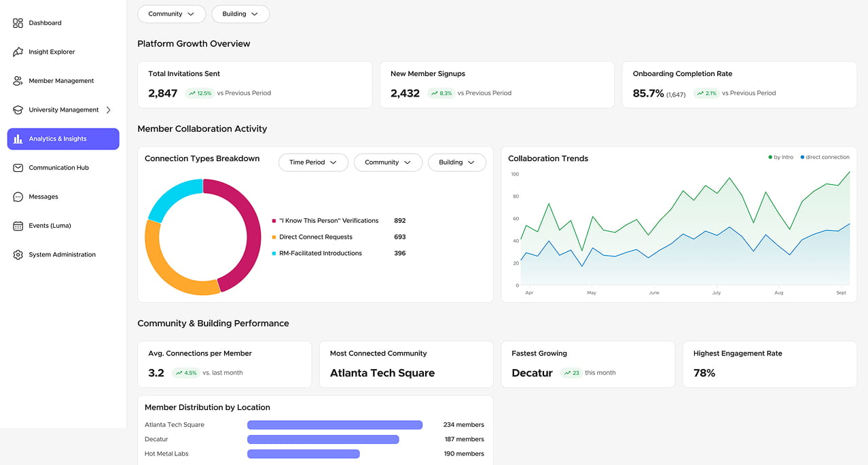This screenshot has height=465, width=868.
Task: Select Analytics & Insights menu item
Action: click(x=63, y=139)
